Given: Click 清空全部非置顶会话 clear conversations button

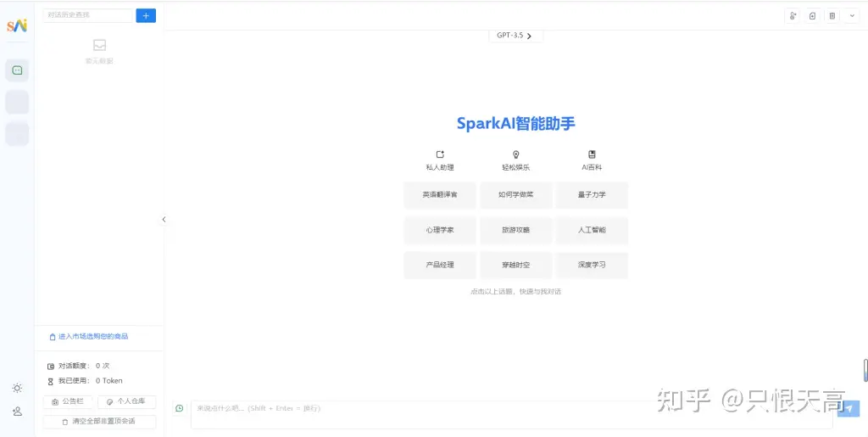Looking at the screenshot, I should (100, 422).
